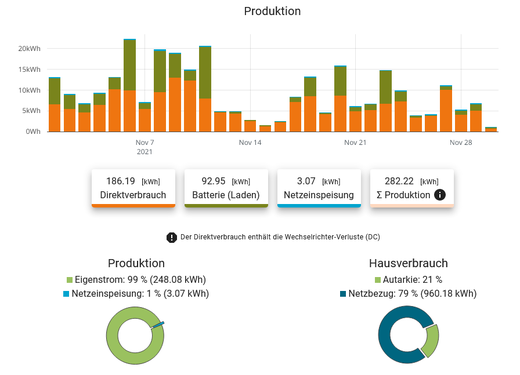The image size is (520, 375).
Task: Click the 15kWh y-axis label
Action: 29,70
